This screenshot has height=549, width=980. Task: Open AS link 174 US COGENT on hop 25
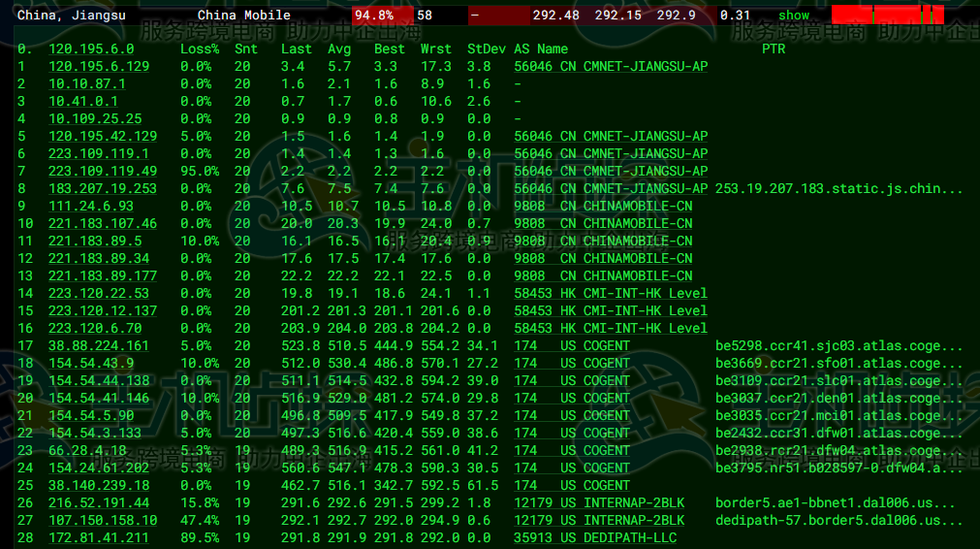[572, 486]
